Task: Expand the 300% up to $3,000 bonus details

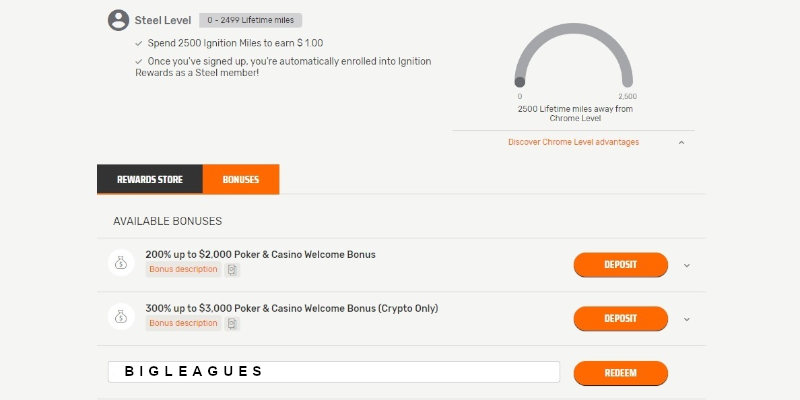Action: click(x=687, y=319)
